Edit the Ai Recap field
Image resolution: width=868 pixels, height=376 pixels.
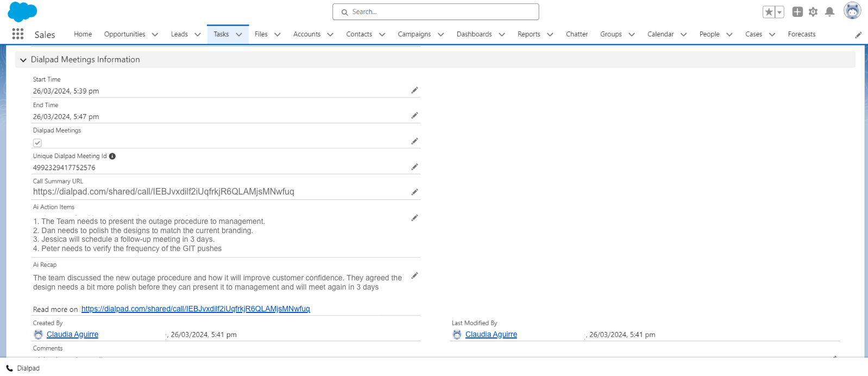pyautogui.click(x=414, y=275)
